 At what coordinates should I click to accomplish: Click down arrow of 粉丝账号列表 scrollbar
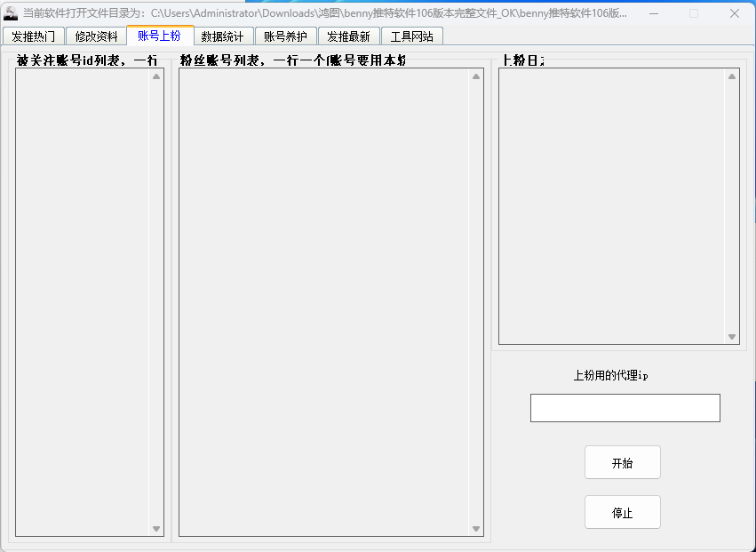(476, 528)
